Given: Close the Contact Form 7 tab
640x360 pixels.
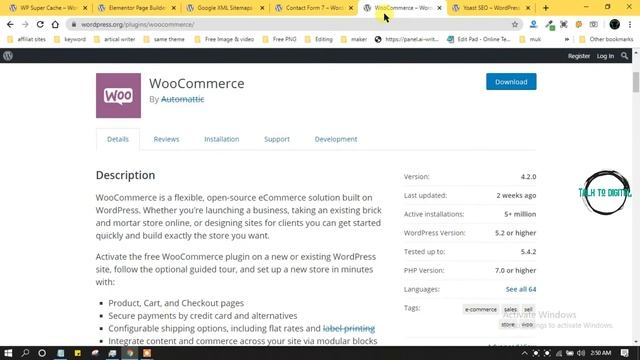Looking at the screenshot, I should tap(350, 8).
